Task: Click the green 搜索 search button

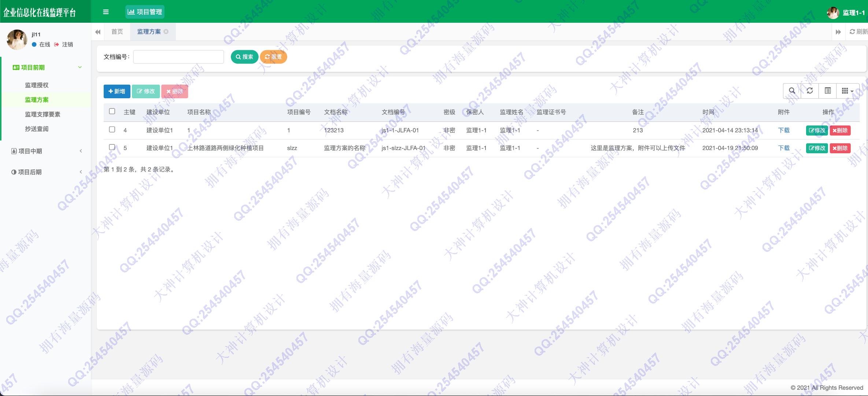Action: coord(244,57)
